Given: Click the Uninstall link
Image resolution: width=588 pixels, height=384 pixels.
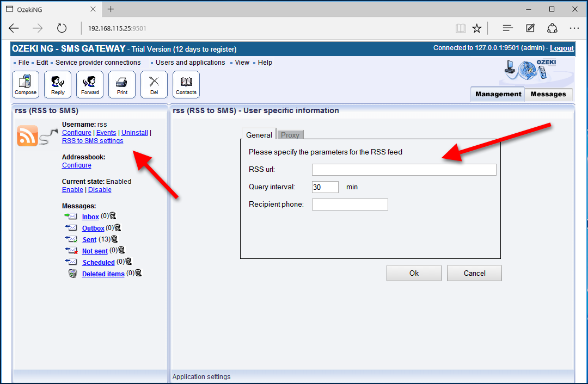Looking at the screenshot, I should [x=134, y=133].
